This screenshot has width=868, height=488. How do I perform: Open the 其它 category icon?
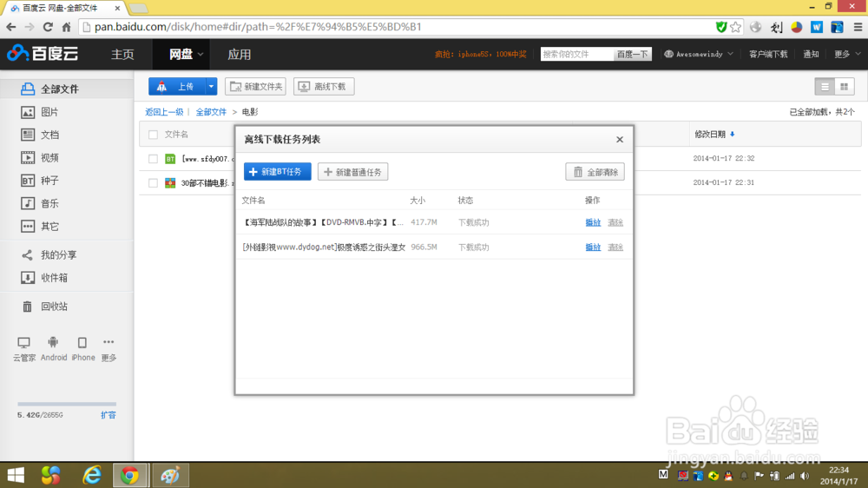tap(28, 226)
